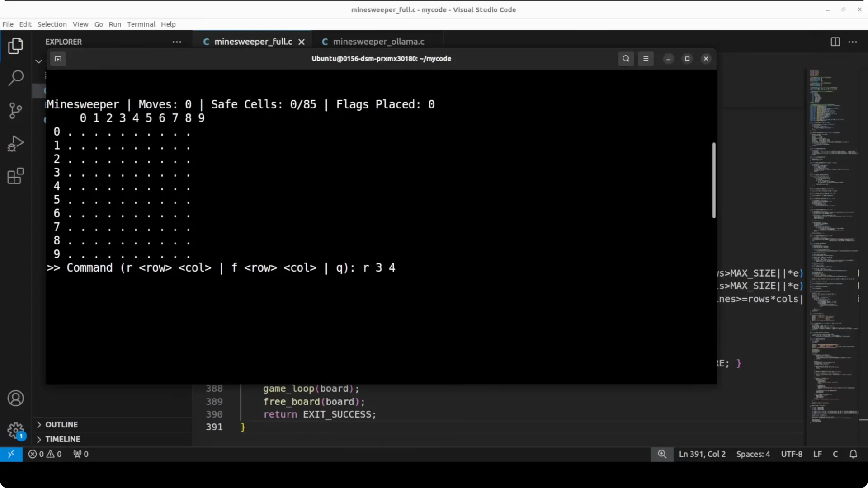The width and height of the screenshot is (868, 488).
Task: Open the Manage settings gear
Action: [x=15, y=430]
